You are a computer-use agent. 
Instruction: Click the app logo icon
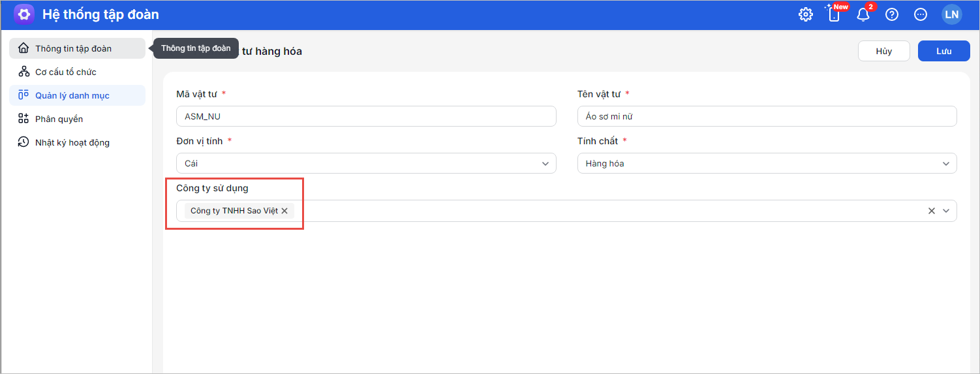pos(24,14)
